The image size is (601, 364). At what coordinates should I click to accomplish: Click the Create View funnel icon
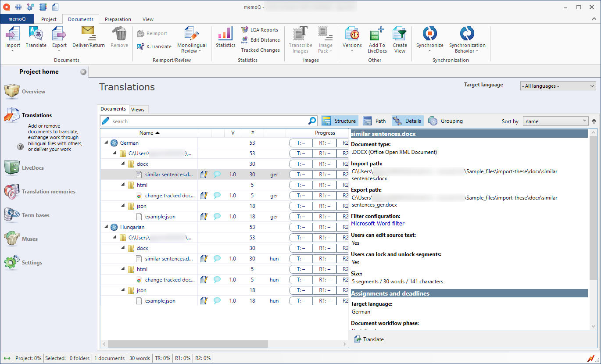point(400,34)
